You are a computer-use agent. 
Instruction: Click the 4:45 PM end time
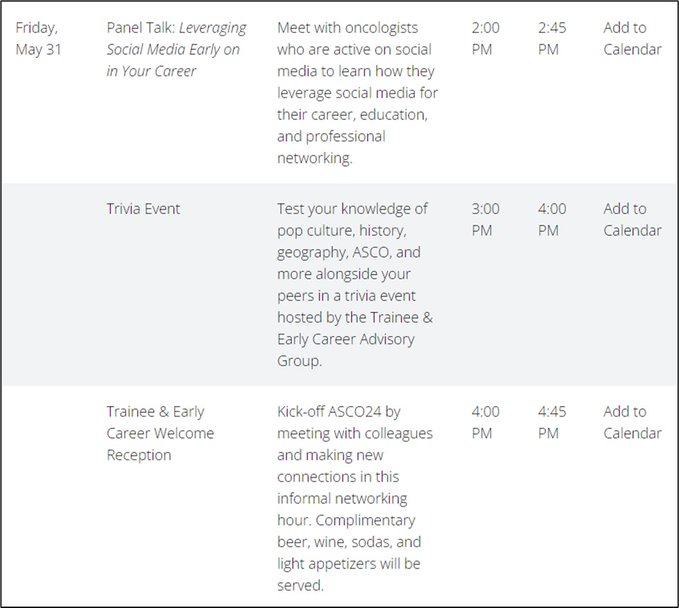(x=552, y=422)
